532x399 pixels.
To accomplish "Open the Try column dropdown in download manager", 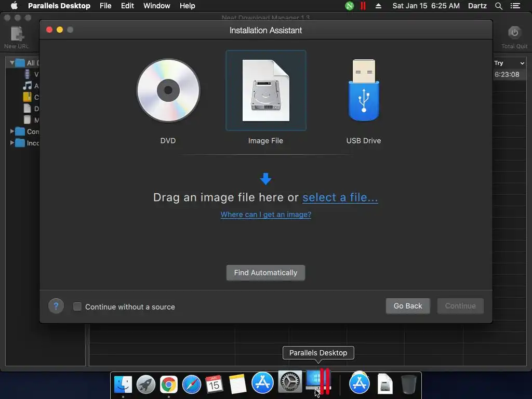I will coord(522,63).
